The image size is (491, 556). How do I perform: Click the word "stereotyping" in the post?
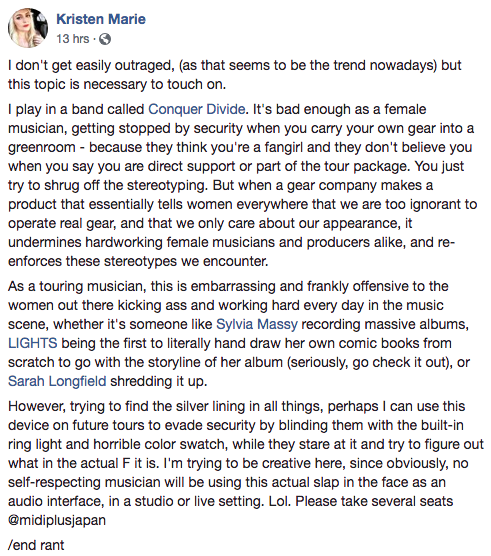(167, 185)
